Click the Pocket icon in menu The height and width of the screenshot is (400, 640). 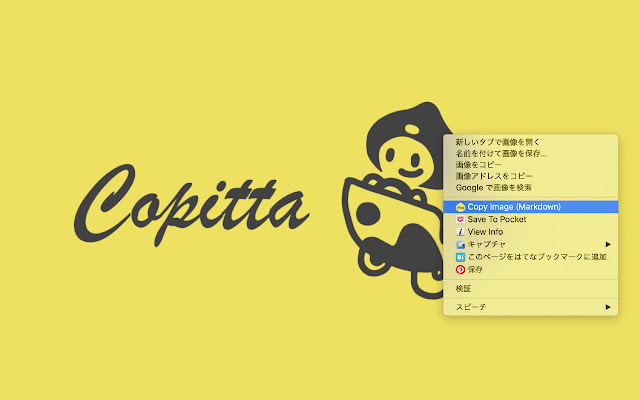click(x=460, y=219)
